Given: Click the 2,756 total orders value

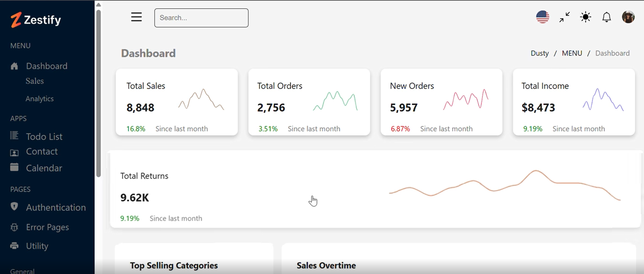Looking at the screenshot, I should click(x=271, y=108).
